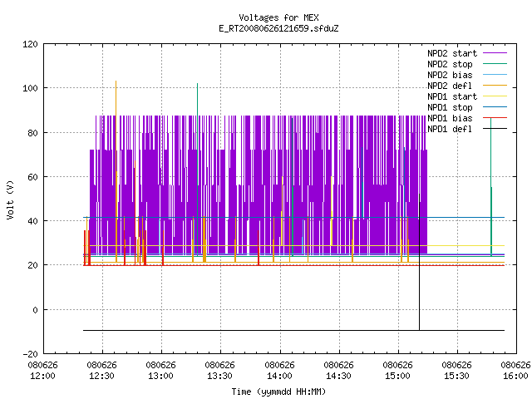Click the black NPD1 defl legend line
Viewport: 532px width, 399px height.
click(495, 129)
